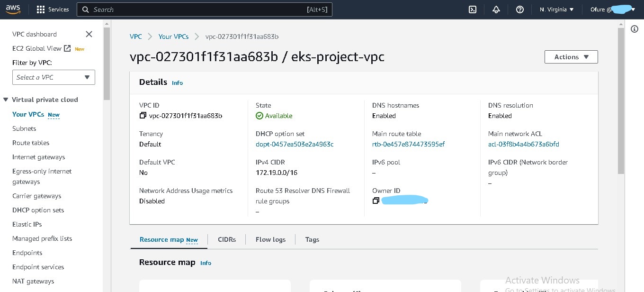Click the Resource map Info link
The width and height of the screenshot is (644, 292).
[206, 263]
